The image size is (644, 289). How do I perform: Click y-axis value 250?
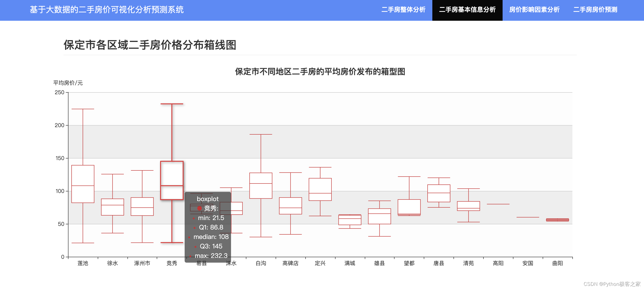point(59,92)
